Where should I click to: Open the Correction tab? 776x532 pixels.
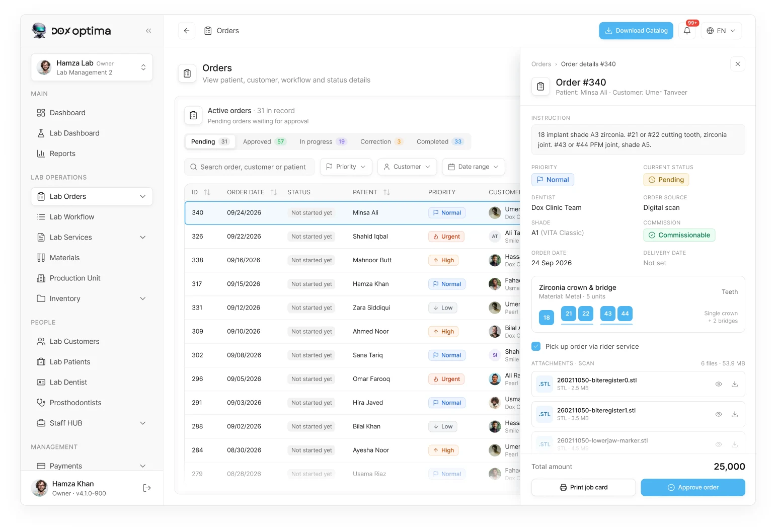[x=381, y=142]
